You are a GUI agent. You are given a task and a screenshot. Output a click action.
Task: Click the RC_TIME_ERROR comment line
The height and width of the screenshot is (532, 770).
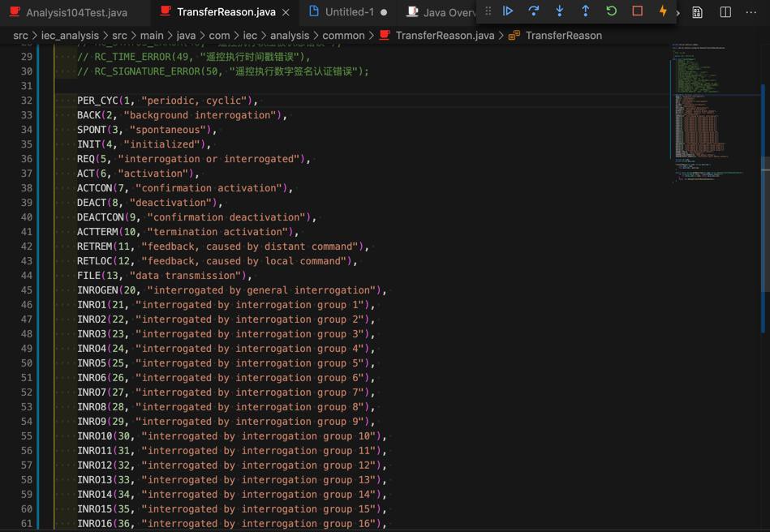pyautogui.click(x=193, y=57)
